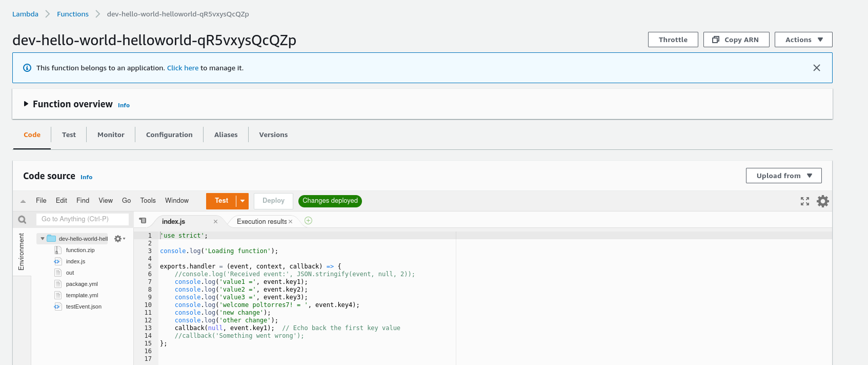Image resolution: width=868 pixels, height=365 pixels.
Task: Click the Throttle button
Action: [673, 40]
